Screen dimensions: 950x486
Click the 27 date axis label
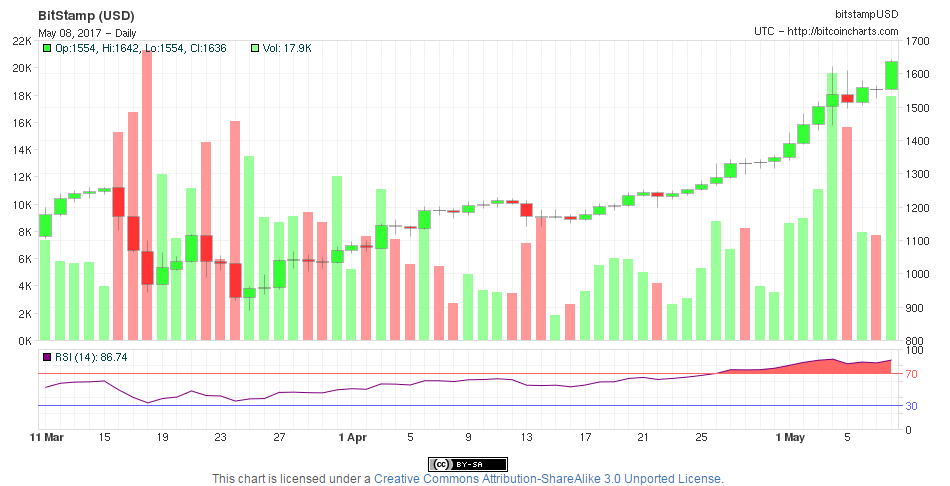coord(279,438)
